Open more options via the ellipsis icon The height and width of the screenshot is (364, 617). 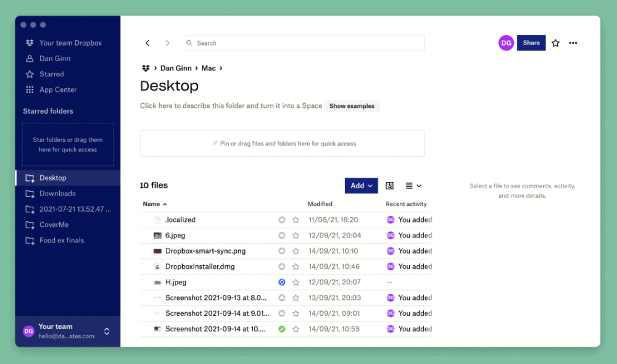point(573,43)
